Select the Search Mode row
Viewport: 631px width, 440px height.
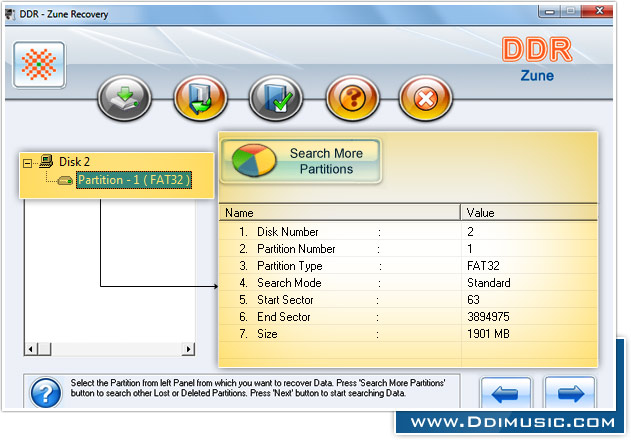pos(408,283)
